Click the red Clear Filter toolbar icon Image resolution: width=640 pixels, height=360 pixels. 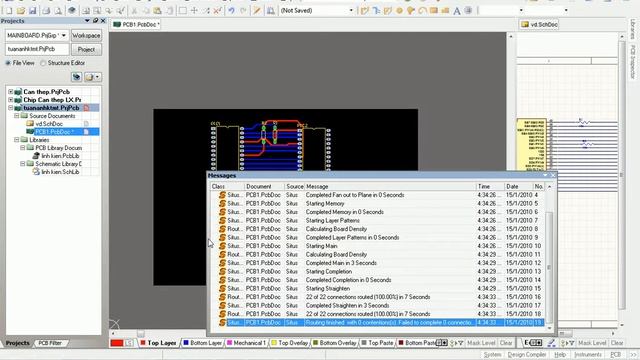coord(218,10)
